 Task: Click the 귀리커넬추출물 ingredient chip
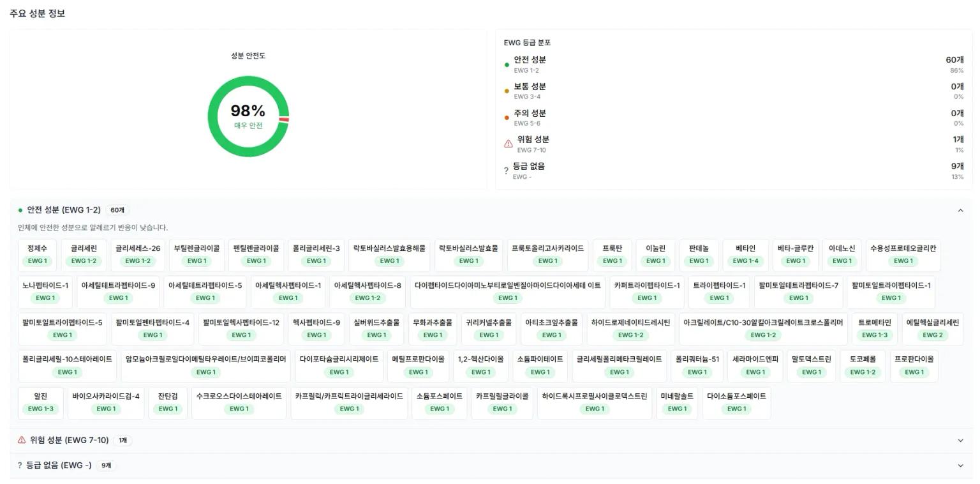coord(489,329)
